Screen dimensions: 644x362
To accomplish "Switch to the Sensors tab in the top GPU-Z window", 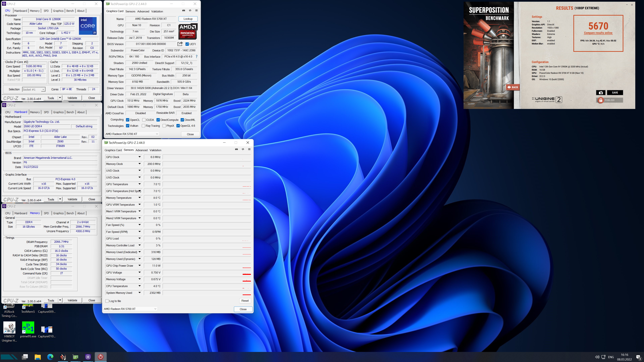I will point(130,11).
